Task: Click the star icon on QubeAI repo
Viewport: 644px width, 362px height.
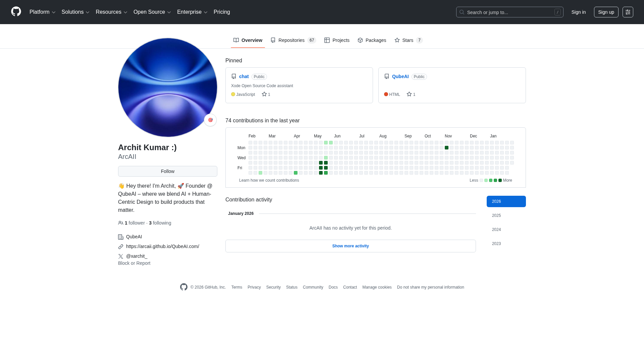Action: (409, 94)
